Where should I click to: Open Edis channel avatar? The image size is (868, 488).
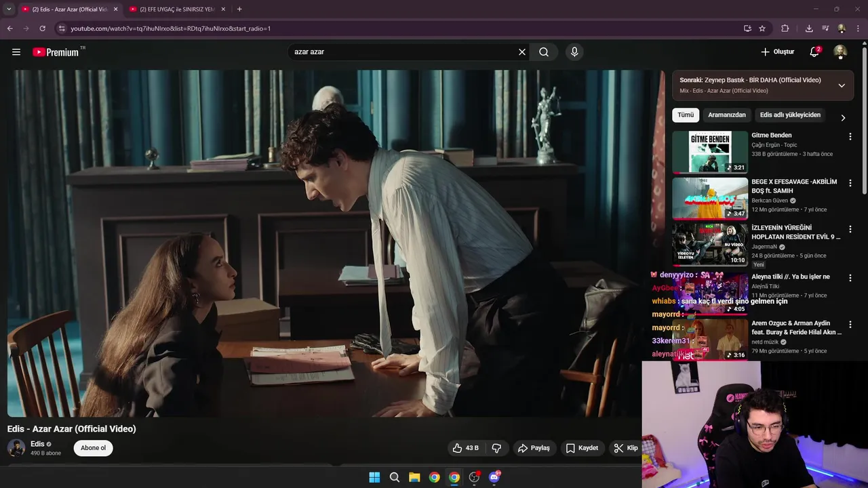point(16,448)
